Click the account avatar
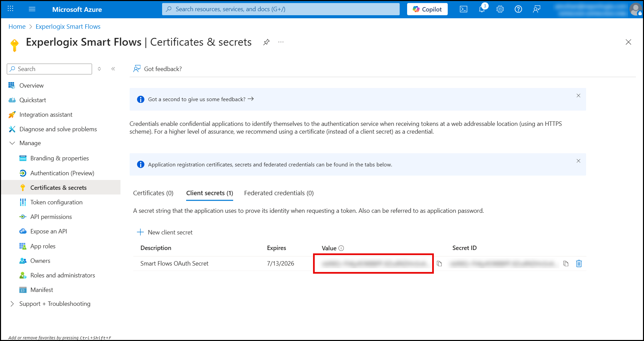Screen dimensions: 644x341 [635, 9]
